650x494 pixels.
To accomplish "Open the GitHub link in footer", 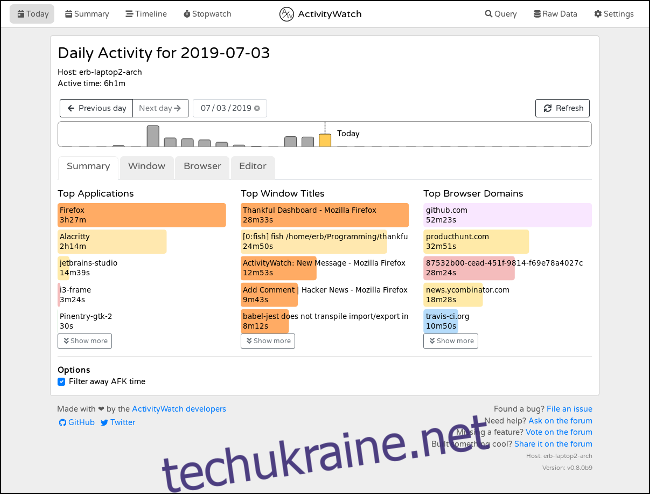I will [x=77, y=422].
